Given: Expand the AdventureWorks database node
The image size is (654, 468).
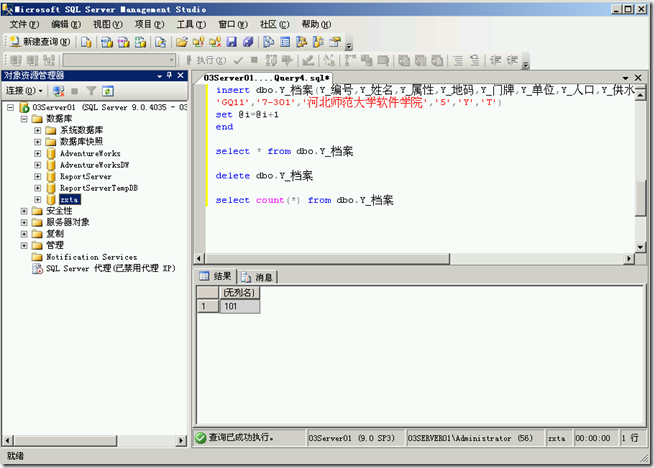Looking at the screenshot, I should click(38, 153).
